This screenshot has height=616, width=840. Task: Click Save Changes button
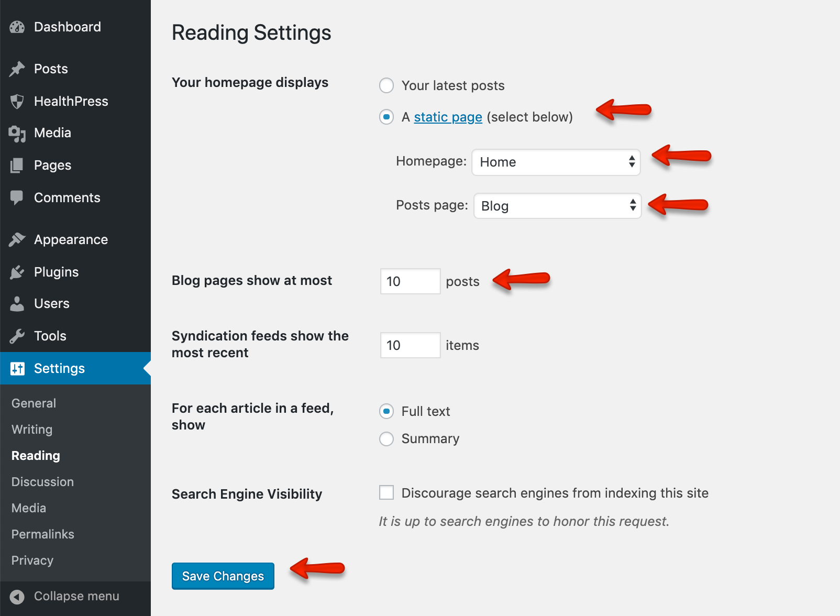click(223, 576)
